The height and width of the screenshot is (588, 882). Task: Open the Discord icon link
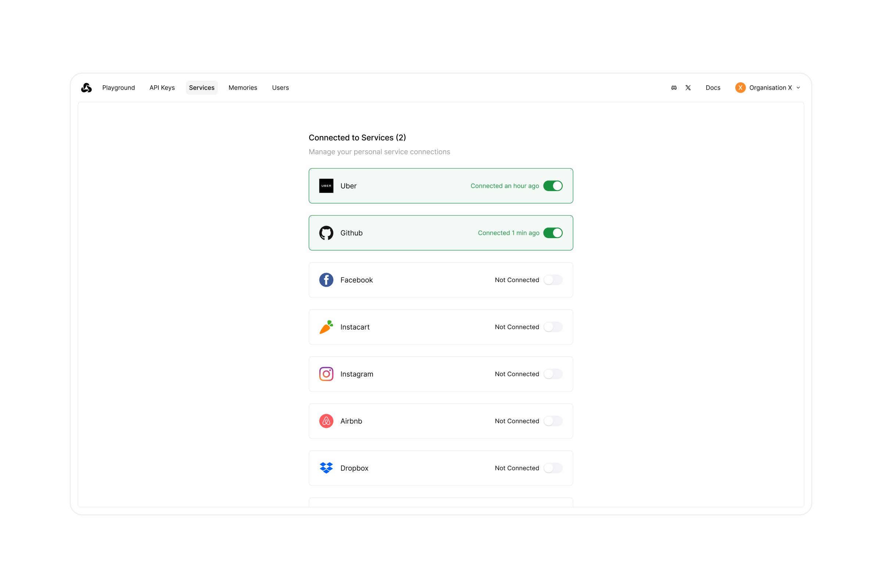[674, 88]
